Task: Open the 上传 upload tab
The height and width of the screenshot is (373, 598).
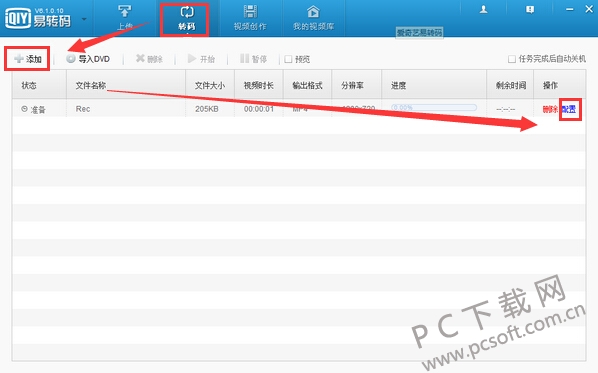Action: coord(125,18)
